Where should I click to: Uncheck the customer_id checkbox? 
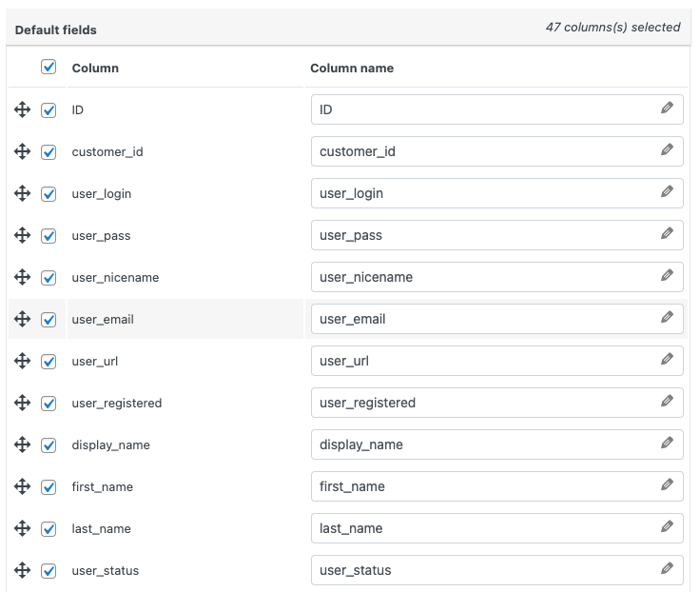pos(49,152)
